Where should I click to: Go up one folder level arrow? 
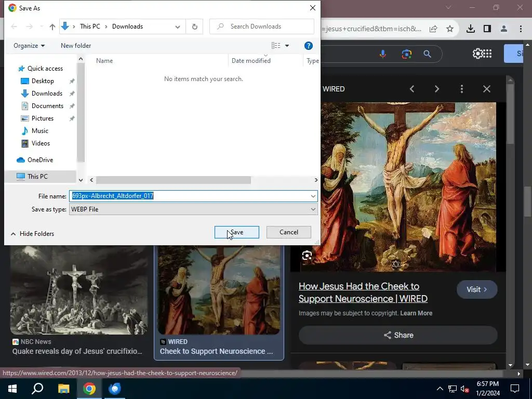point(52,26)
